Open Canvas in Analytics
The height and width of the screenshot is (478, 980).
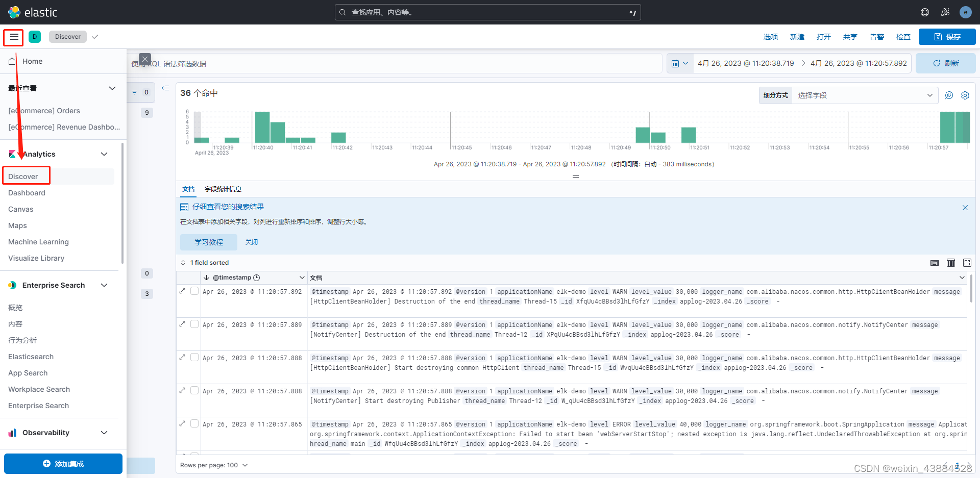click(x=21, y=209)
